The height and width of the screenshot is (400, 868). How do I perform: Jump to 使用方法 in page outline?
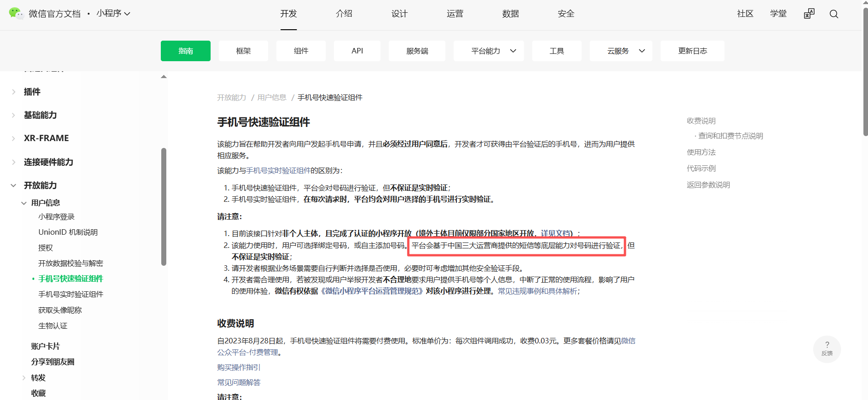point(701,152)
